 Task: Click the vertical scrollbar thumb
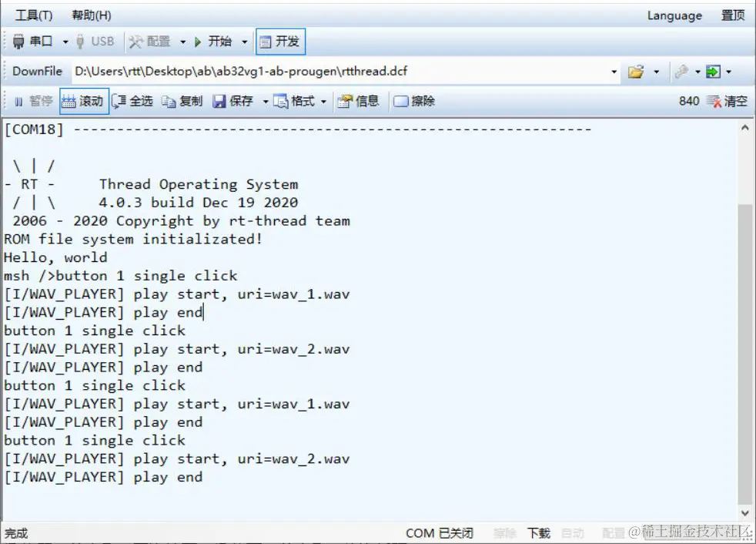tap(745, 354)
